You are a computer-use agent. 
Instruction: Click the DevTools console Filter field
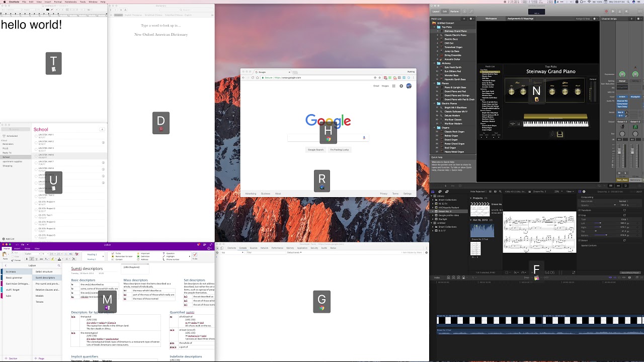pos(266,252)
